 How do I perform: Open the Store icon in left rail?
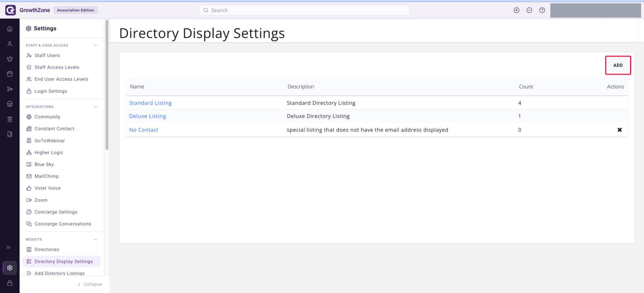(x=10, y=104)
